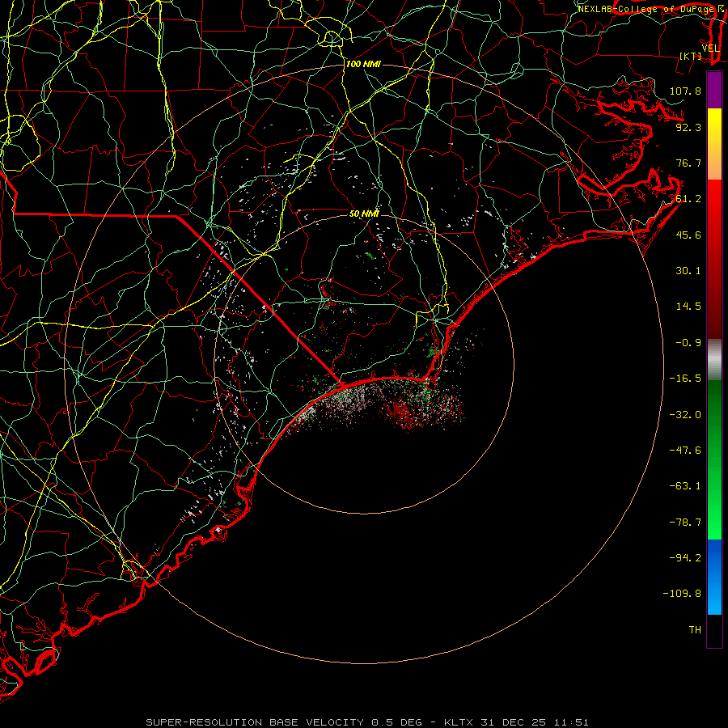
Task: Click the -78.7 legend value
Action: tap(685, 523)
